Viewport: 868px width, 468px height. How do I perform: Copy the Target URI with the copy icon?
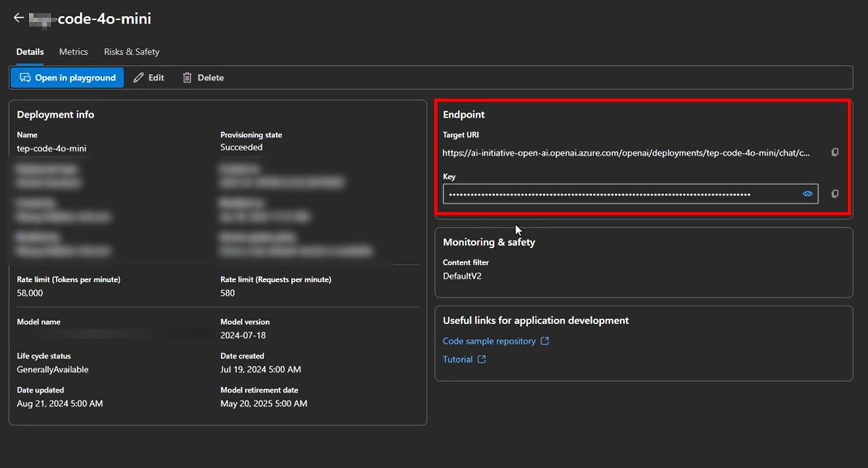click(834, 152)
